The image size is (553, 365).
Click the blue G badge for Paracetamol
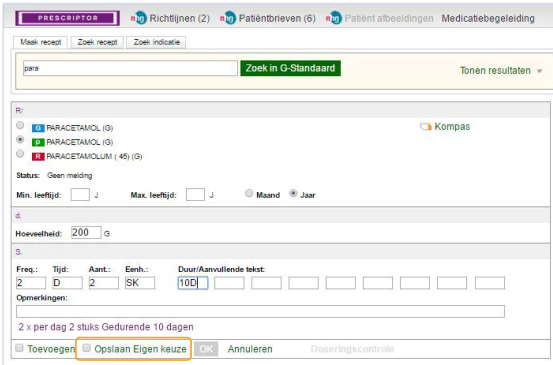point(38,128)
